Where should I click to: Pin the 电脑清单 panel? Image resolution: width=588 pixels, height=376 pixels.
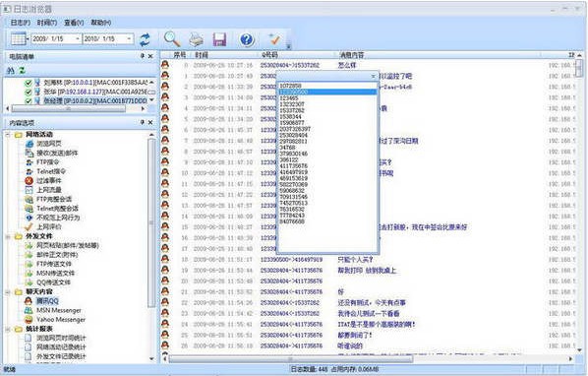pyautogui.click(x=143, y=56)
